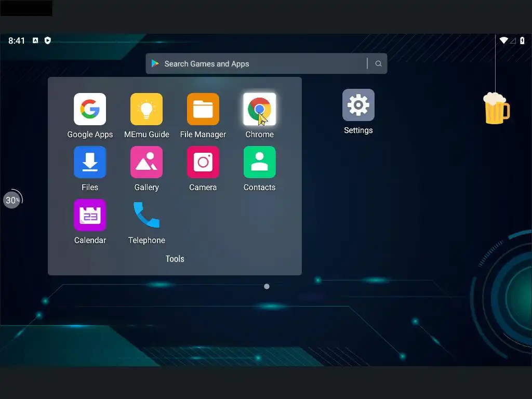Open Android Settings gear icon
This screenshot has width=532, height=399.
[x=358, y=105]
